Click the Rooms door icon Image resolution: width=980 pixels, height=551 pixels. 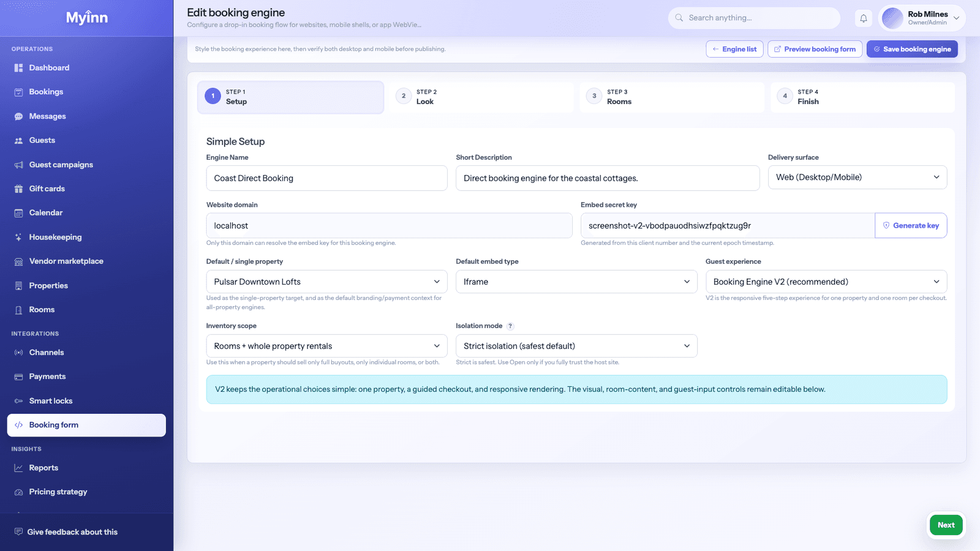click(18, 310)
